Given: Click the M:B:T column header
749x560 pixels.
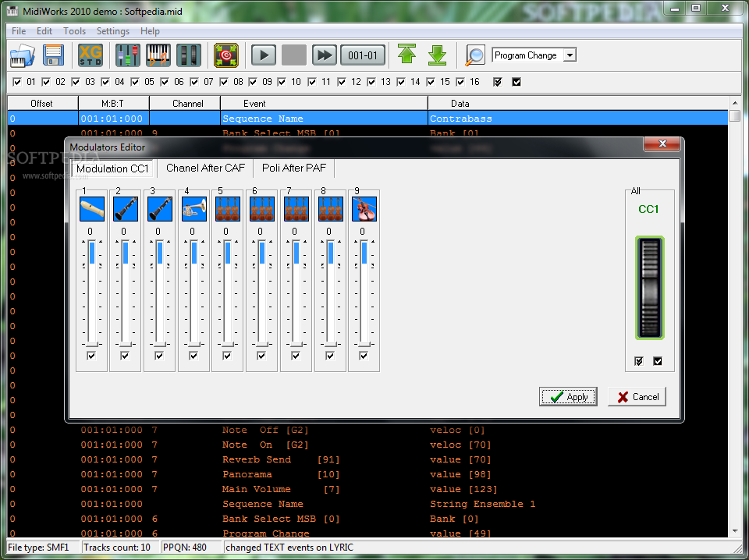Looking at the screenshot, I should [x=114, y=104].
